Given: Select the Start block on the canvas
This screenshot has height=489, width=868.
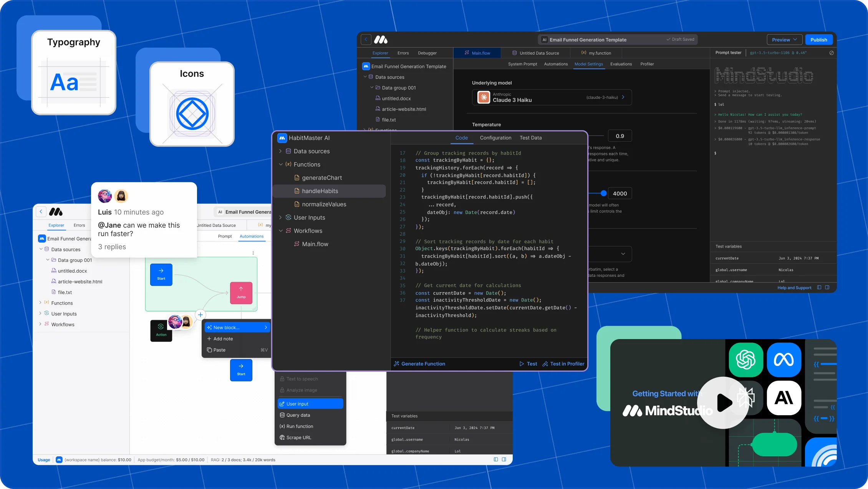Looking at the screenshot, I should pos(161,274).
